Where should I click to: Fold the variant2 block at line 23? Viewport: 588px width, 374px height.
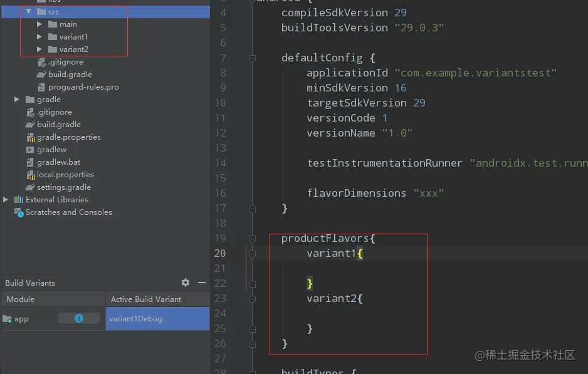[253, 299]
